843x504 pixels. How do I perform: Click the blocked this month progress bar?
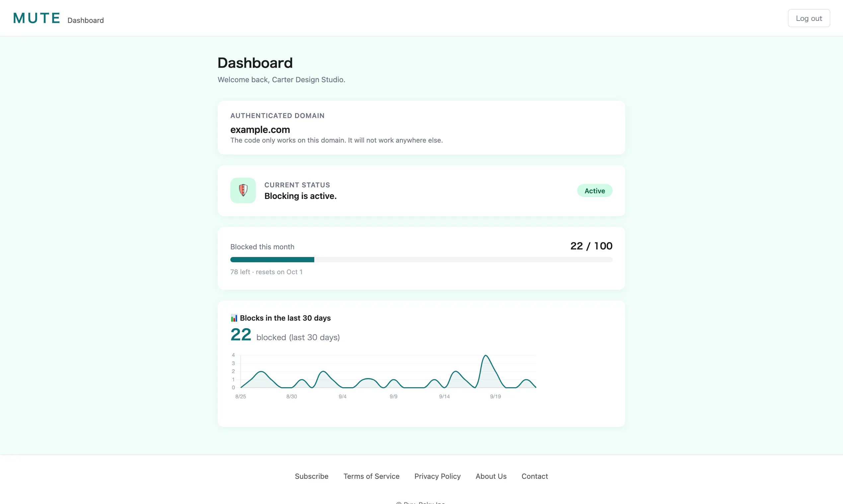[x=421, y=260]
